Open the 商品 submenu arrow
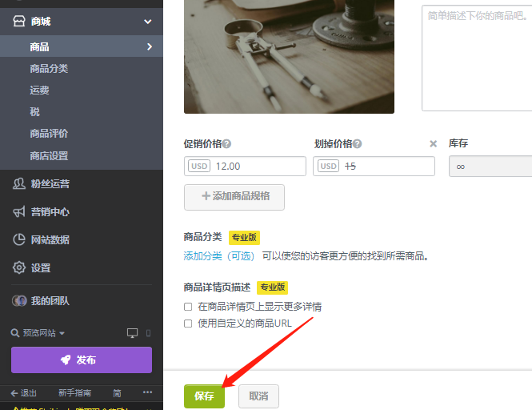 150,46
